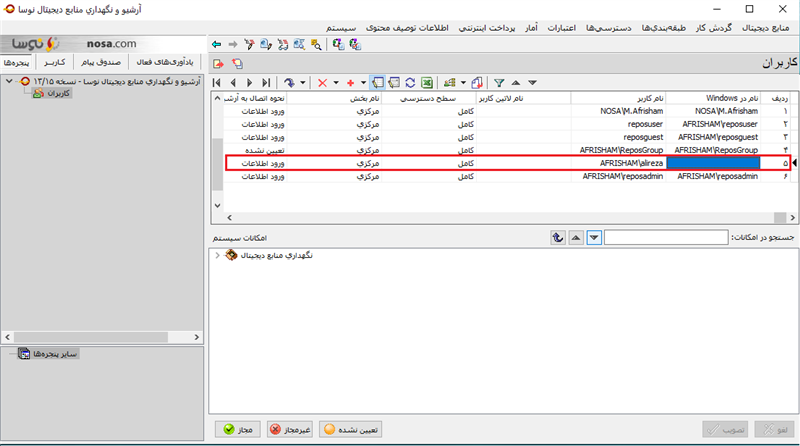Go to last record in users grid
The image size is (800, 446).
pos(266,83)
